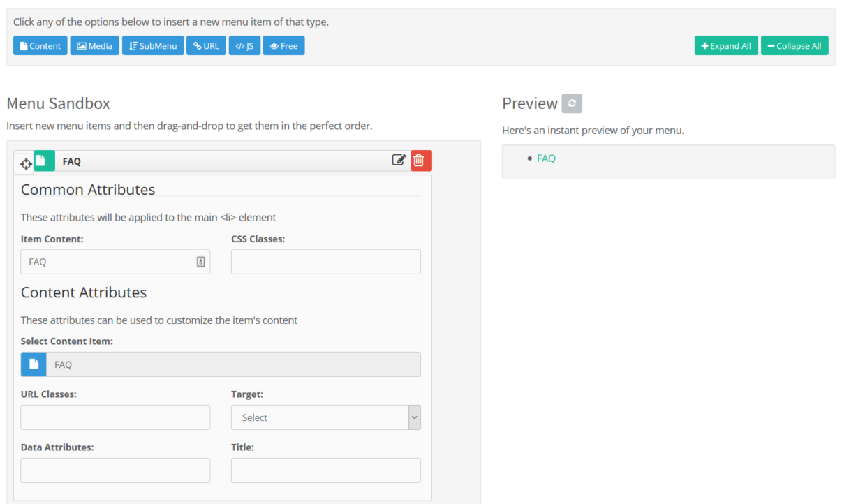Click the blue file icon under Select Content Item
Image resolution: width=842 pixels, height=504 pixels.
34,364
